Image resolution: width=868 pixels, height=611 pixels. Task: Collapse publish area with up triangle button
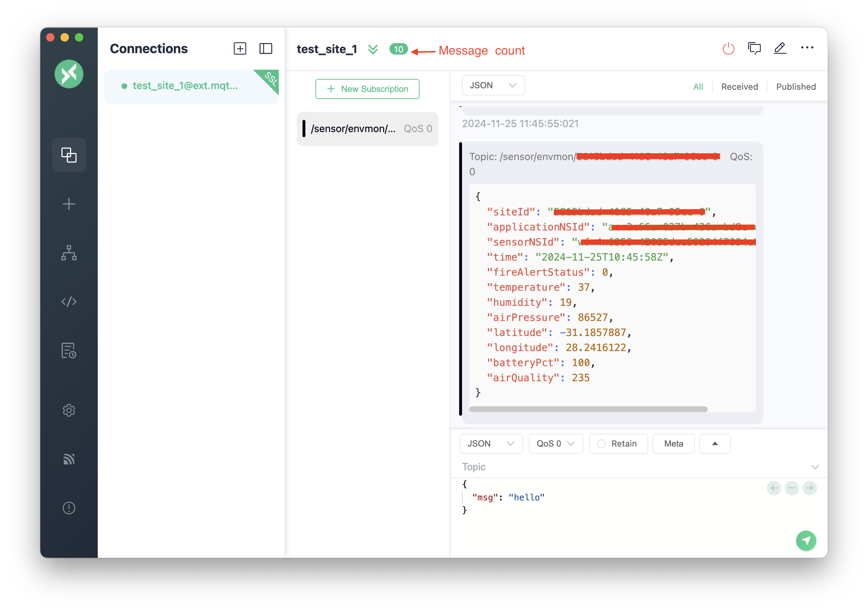coord(715,444)
